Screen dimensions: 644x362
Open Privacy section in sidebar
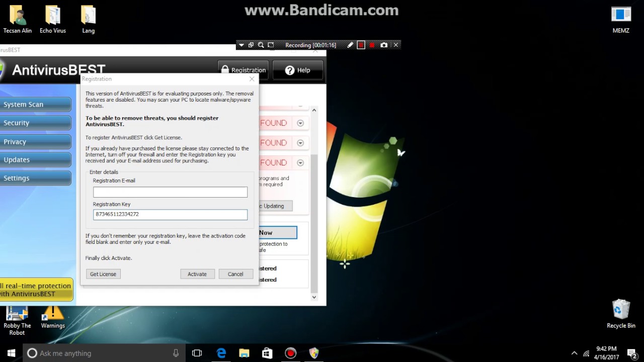(35, 142)
